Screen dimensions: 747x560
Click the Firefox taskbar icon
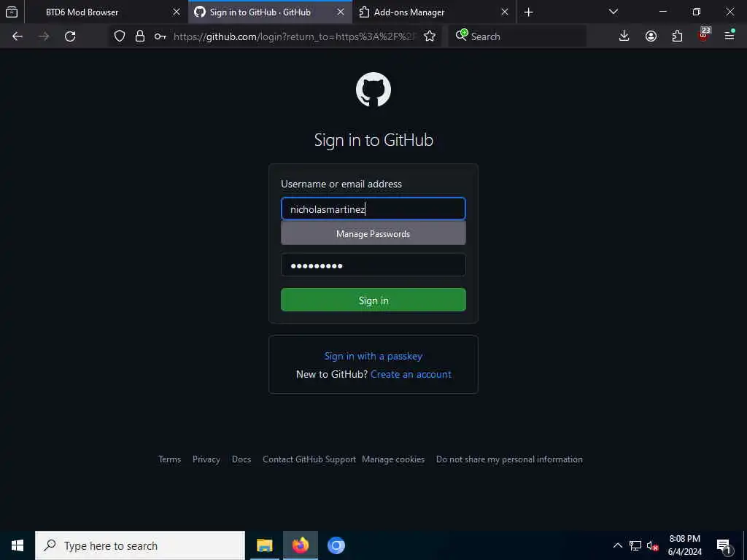tap(300, 545)
